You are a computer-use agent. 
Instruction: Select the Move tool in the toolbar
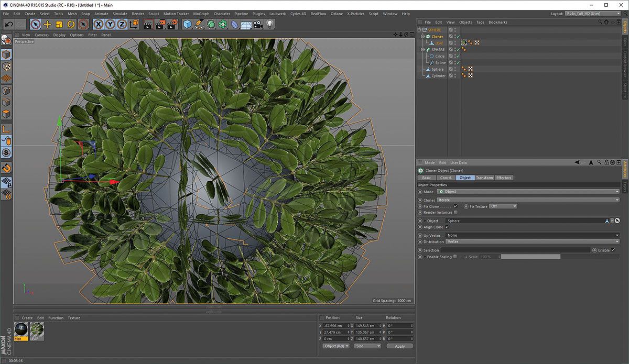pyautogui.click(x=48, y=24)
